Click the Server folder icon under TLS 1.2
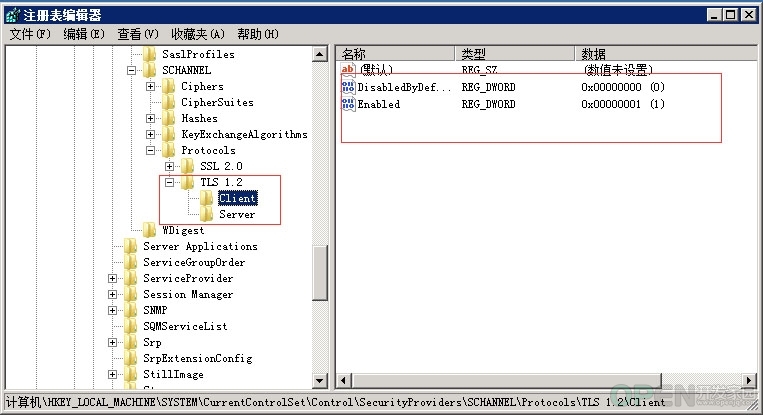 click(x=207, y=214)
